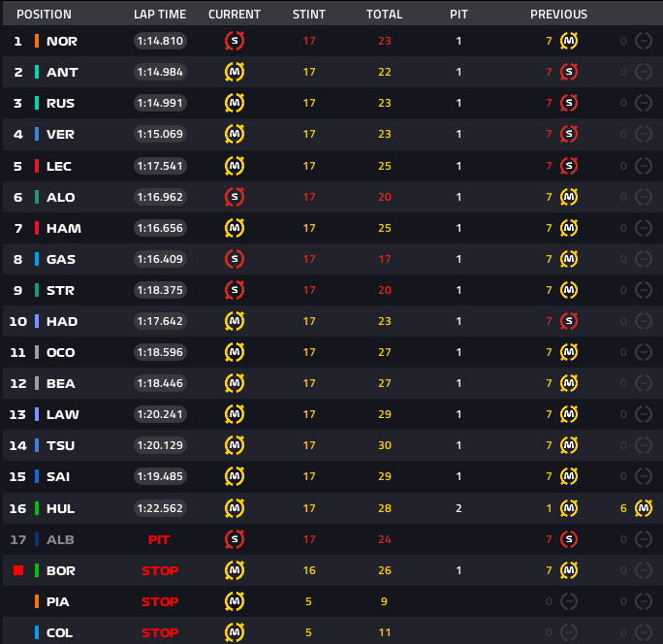
Task: Click the red stop indicator beside BOR
Action: [x=17, y=570]
